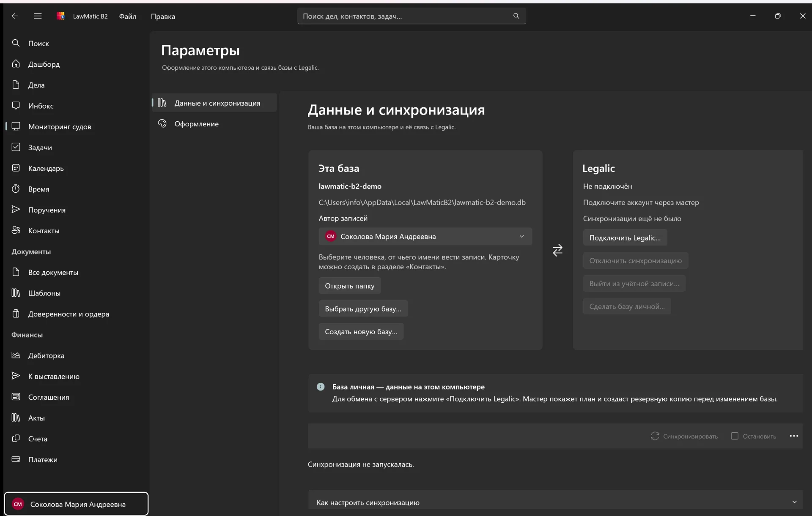Click the magnifier icon in search box

(x=516, y=16)
